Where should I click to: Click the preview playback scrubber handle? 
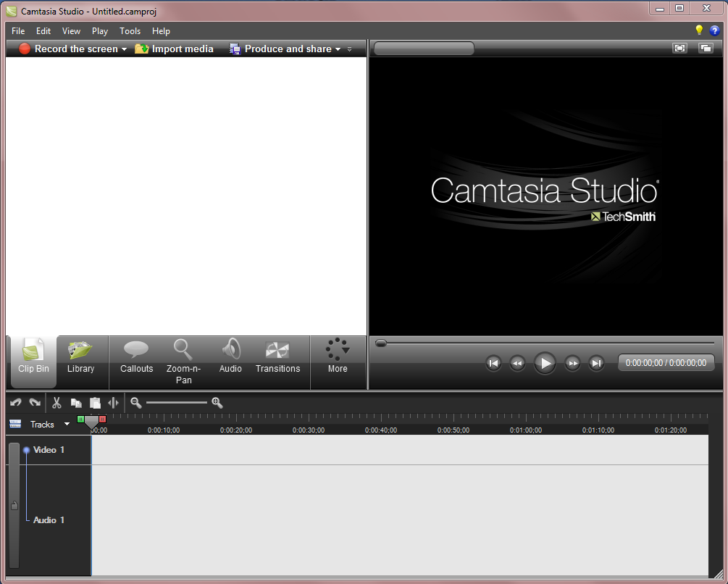pyautogui.click(x=381, y=343)
